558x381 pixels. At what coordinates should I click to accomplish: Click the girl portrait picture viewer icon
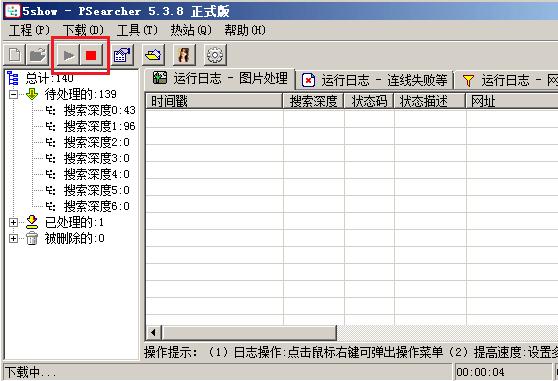coord(184,55)
